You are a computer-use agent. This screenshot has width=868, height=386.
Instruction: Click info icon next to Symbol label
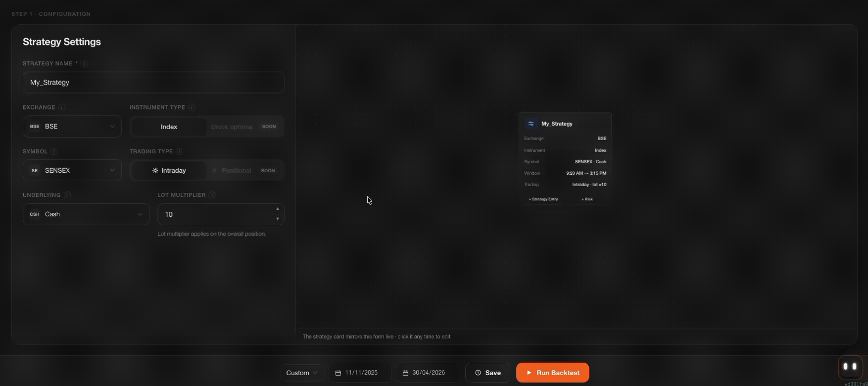pyautogui.click(x=54, y=151)
